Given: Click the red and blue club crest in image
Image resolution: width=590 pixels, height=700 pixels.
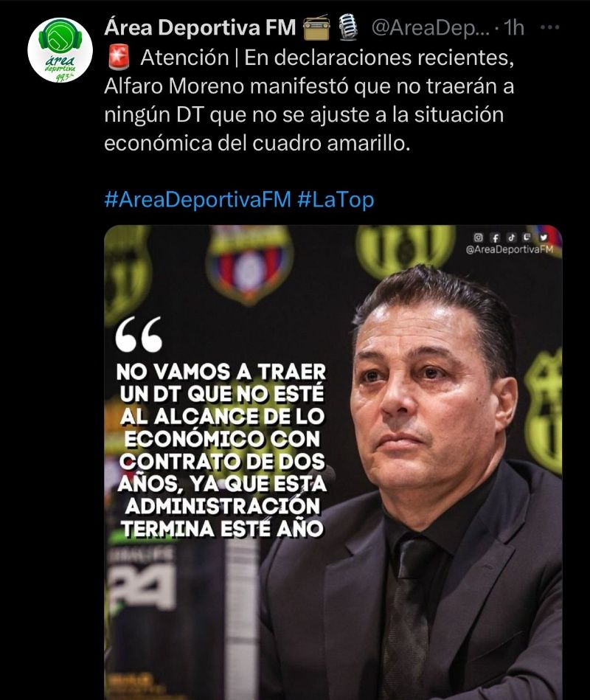Looking at the screenshot, I should pos(249,264).
